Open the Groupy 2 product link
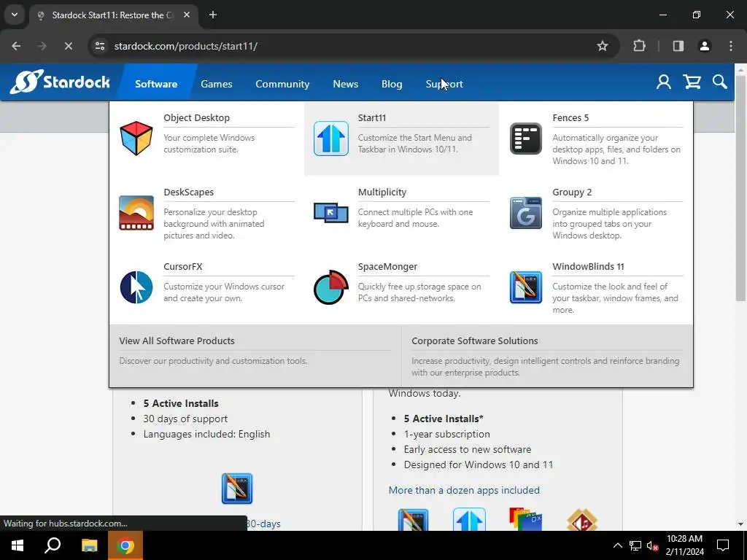Viewport: 747px width, 560px height. pos(572,192)
